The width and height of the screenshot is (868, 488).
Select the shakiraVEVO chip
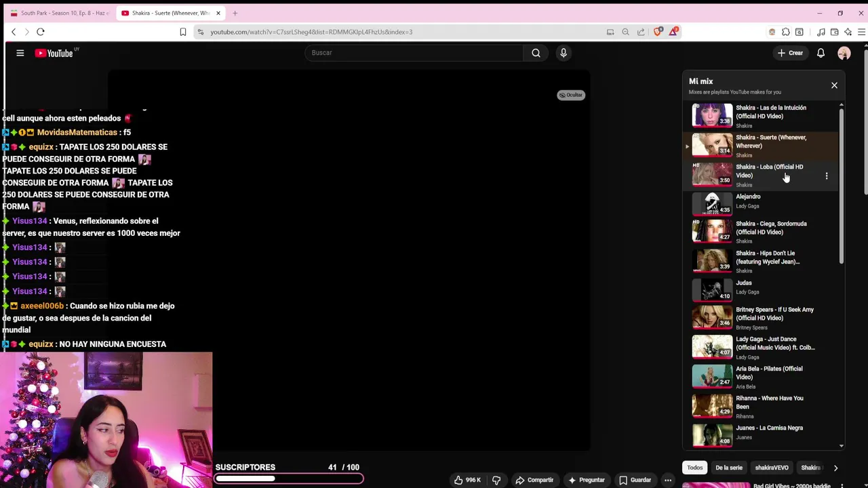[772, 468]
